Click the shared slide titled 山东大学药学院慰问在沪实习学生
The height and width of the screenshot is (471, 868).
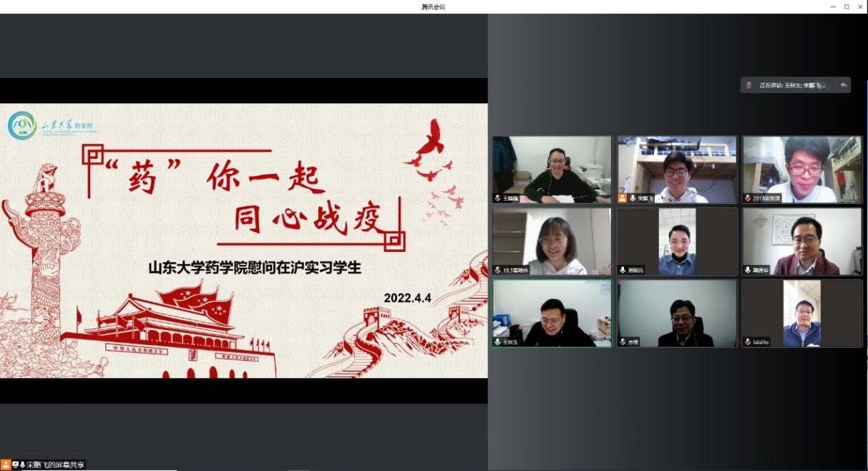click(243, 240)
